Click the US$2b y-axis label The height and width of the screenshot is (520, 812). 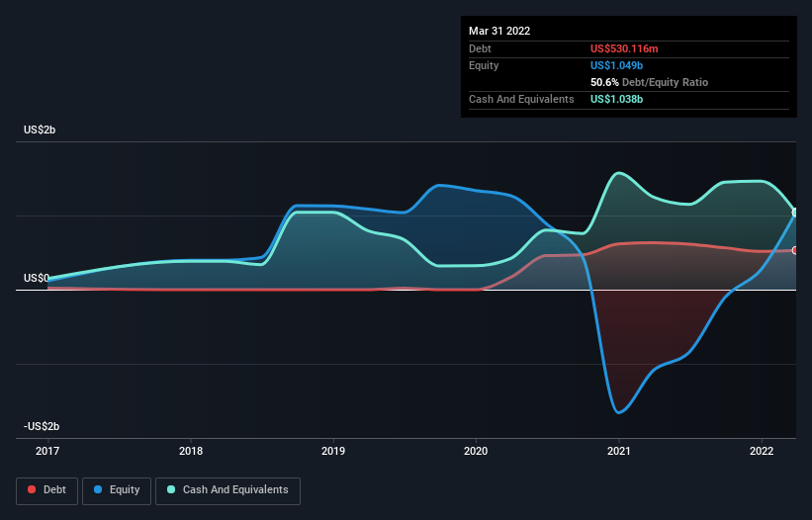tap(40, 130)
